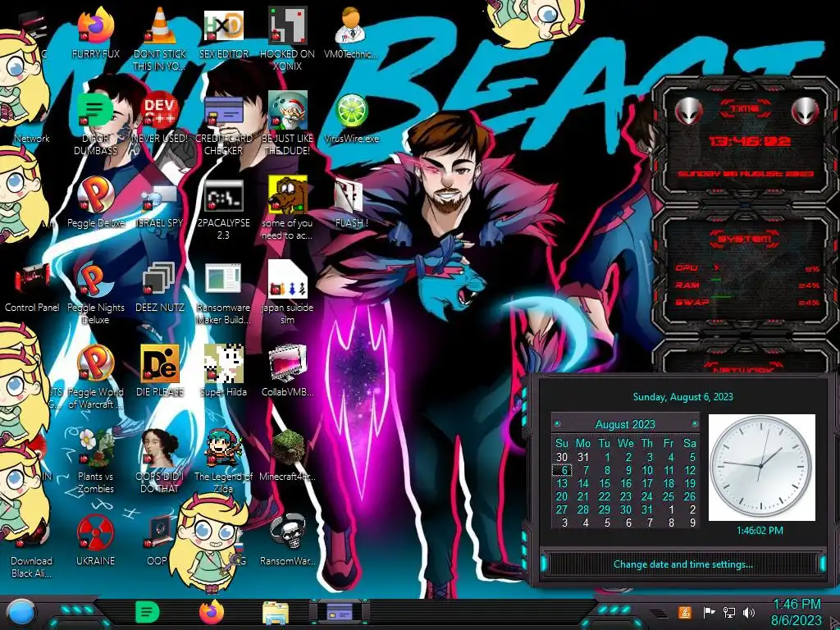Select August 24 in the calendar
Screen dimensions: 840x630
coord(647,496)
